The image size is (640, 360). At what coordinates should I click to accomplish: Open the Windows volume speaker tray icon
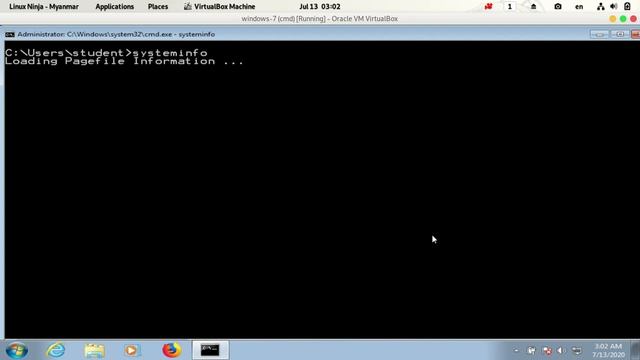coord(561,351)
